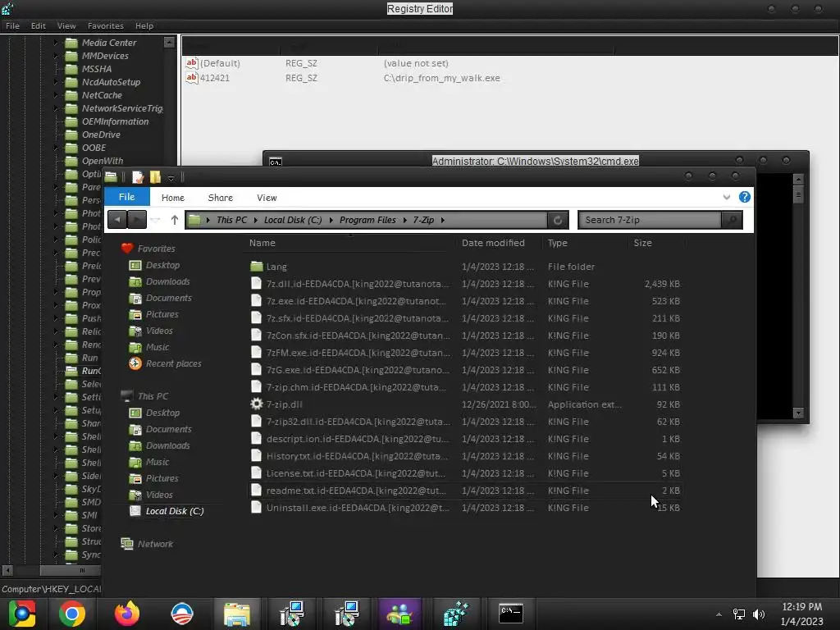
Task: Open the File tab in Explorer ribbon
Action: (126, 197)
